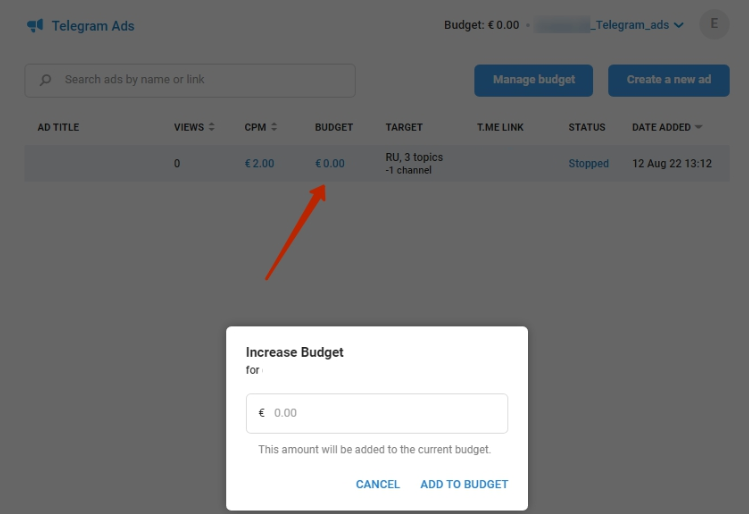Click the Budget column header
This screenshot has height=514, width=749.
[x=334, y=127]
